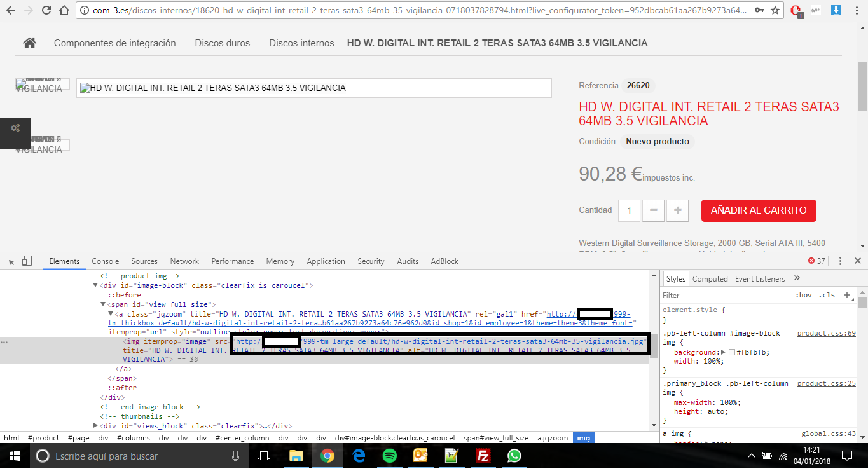The height and width of the screenshot is (471, 868).
Task: Open the Movistar+ extension icon
Action: (816, 10)
